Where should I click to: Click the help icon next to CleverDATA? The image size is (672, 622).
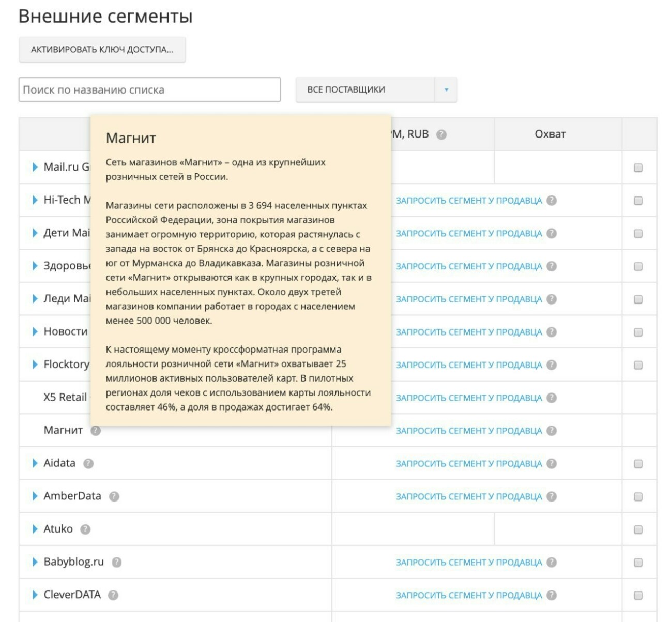pos(113,595)
